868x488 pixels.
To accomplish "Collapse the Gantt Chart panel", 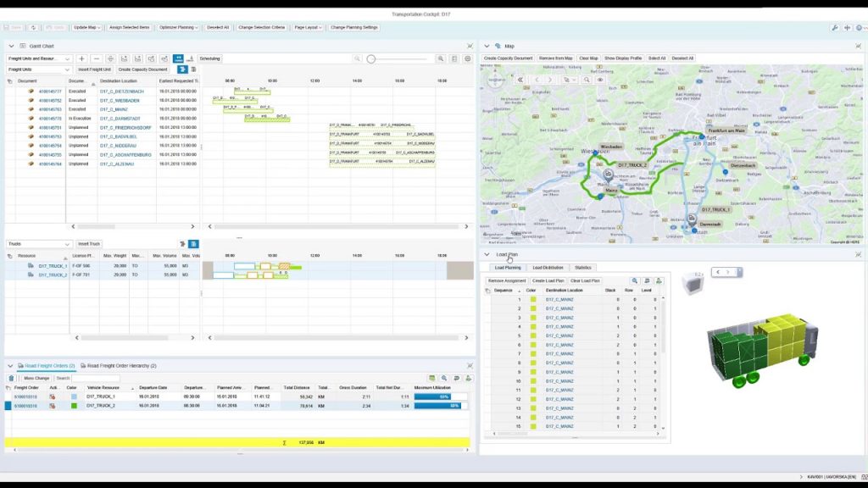I will click(x=11, y=46).
